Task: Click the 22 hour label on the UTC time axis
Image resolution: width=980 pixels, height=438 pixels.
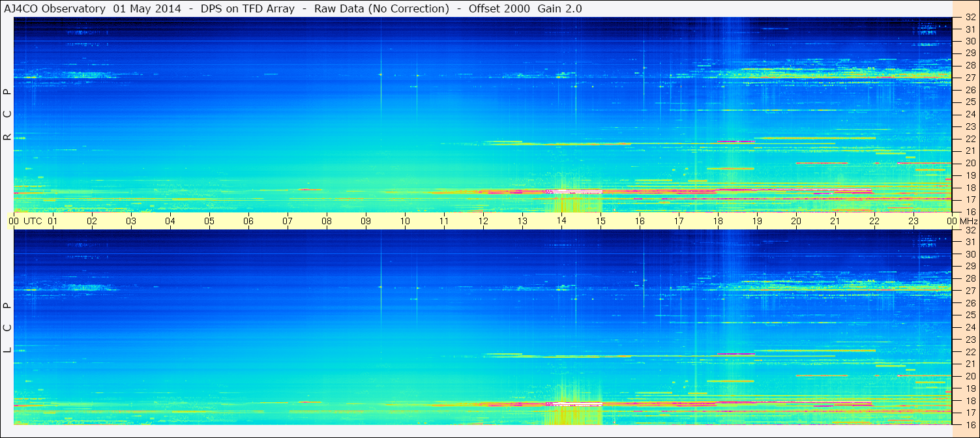Action: [x=874, y=221]
